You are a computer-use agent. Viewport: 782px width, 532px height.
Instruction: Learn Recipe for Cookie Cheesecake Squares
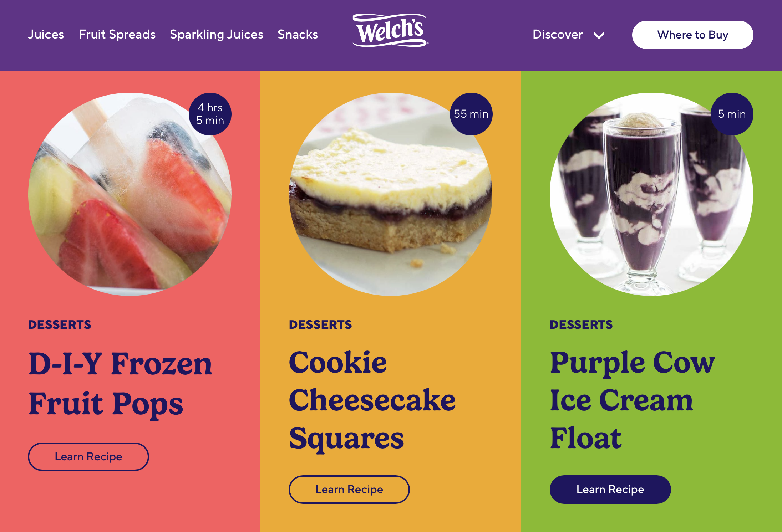point(349,490)
